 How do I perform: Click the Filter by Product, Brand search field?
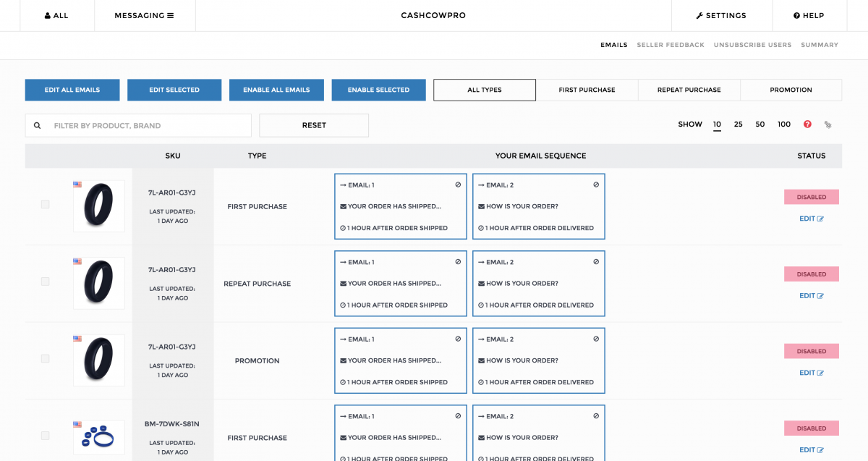click(x=148, y=125)
